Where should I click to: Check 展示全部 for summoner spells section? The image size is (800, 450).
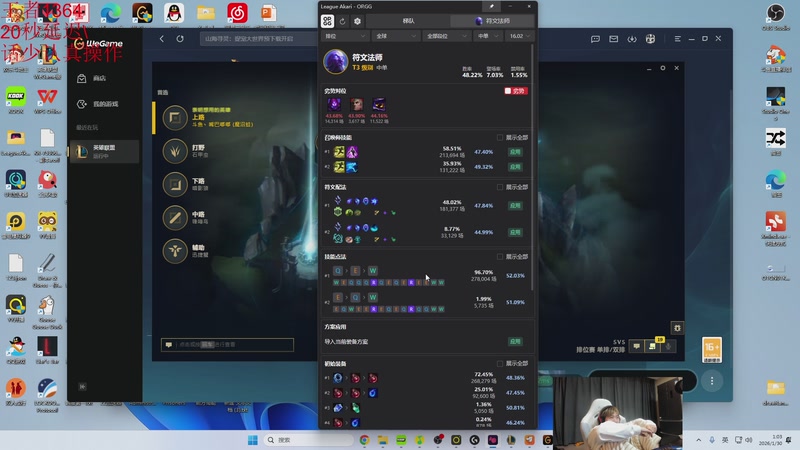tap(500, 138)
